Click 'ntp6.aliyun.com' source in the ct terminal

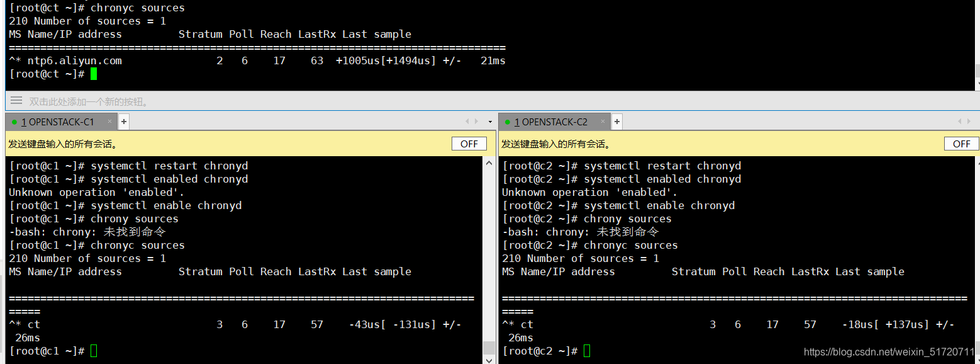(75, 60)
